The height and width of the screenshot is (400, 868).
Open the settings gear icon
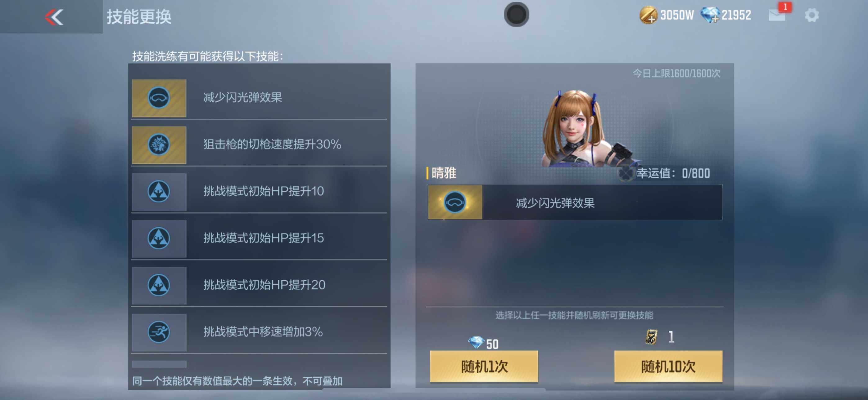click(x=812, y=15)
